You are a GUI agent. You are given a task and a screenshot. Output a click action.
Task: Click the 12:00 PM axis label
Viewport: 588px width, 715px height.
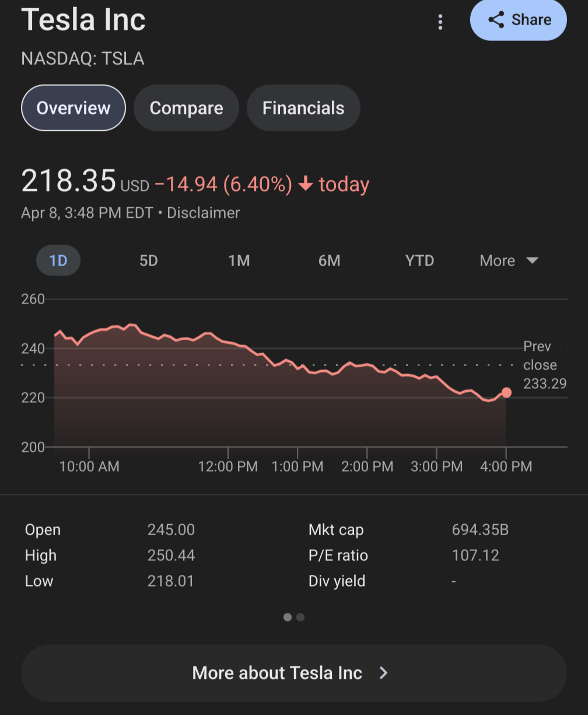pos(228,466)
